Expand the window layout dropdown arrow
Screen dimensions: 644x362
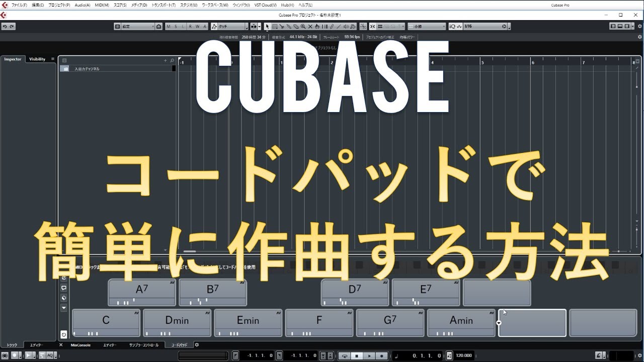(x=632, y=26)
